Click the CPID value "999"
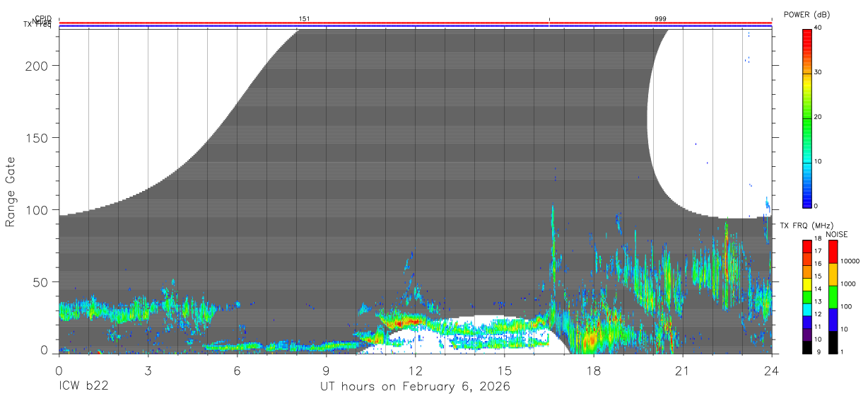 tap(660, 19)
